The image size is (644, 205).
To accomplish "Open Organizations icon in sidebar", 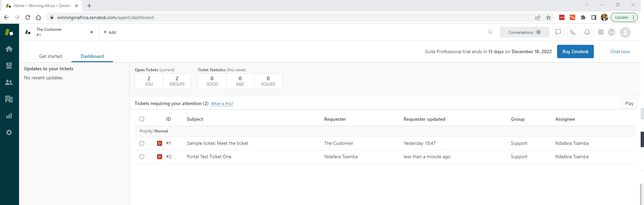I will 9,99.
